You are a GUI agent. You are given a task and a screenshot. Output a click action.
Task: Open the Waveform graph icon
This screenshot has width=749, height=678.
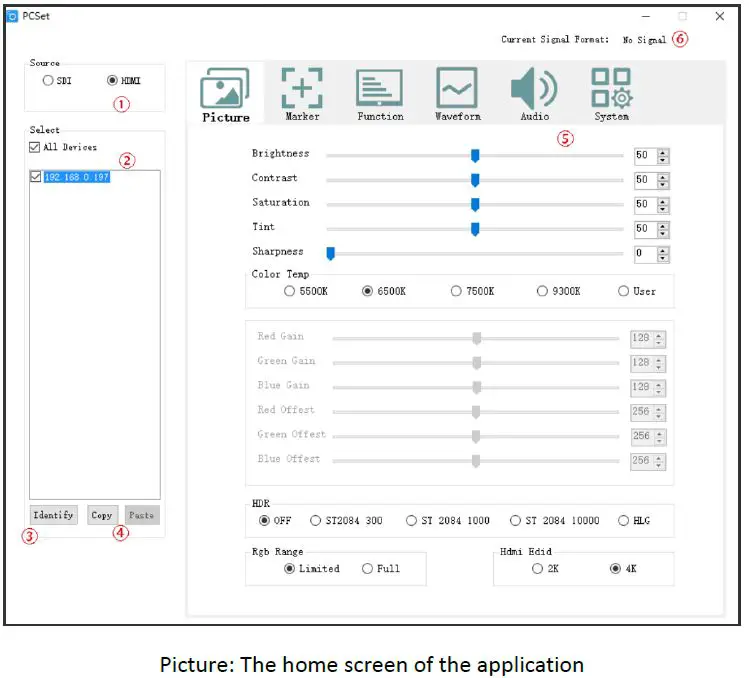[457, 90]
